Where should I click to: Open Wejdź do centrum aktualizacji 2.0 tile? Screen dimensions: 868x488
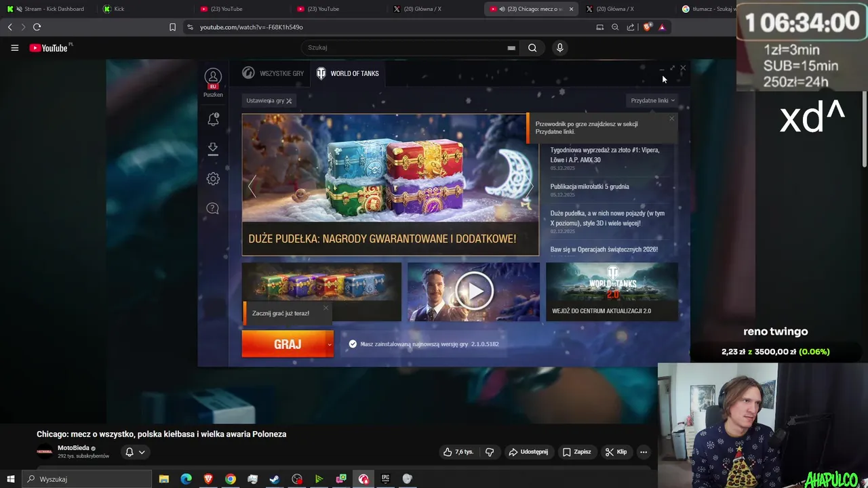pos(612,291)
